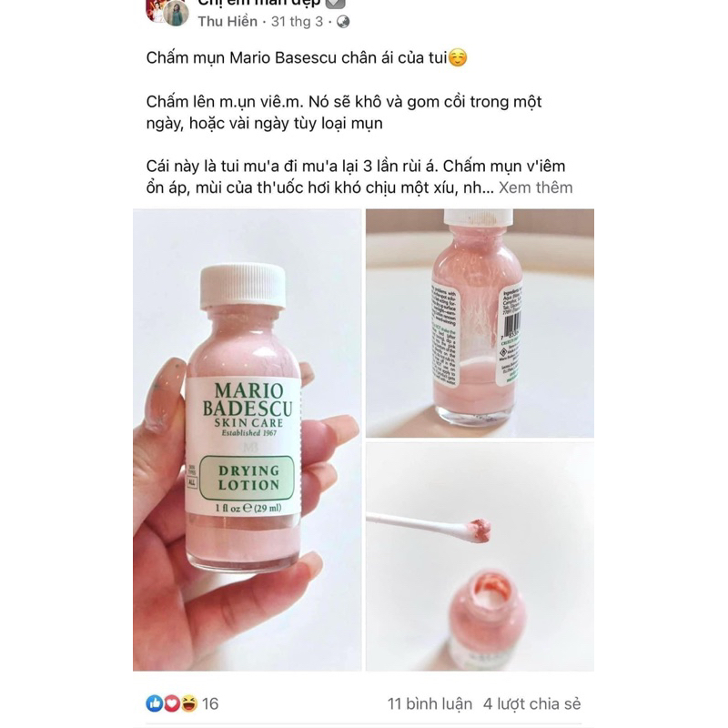Screen dimensions: 728x728
Task: Open the group name link at top
Action: 258,4
